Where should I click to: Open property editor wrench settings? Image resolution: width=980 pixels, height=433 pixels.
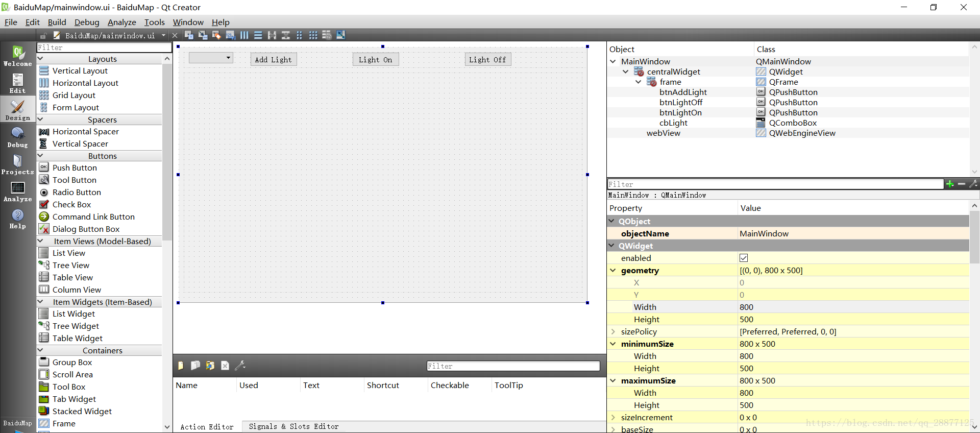point(973,184)
